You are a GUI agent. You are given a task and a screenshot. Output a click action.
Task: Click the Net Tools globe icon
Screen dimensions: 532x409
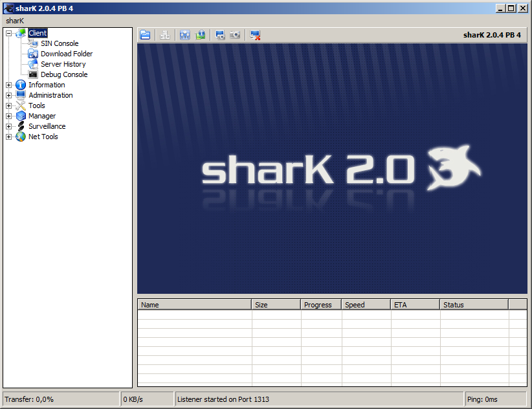tap(21, 137)
